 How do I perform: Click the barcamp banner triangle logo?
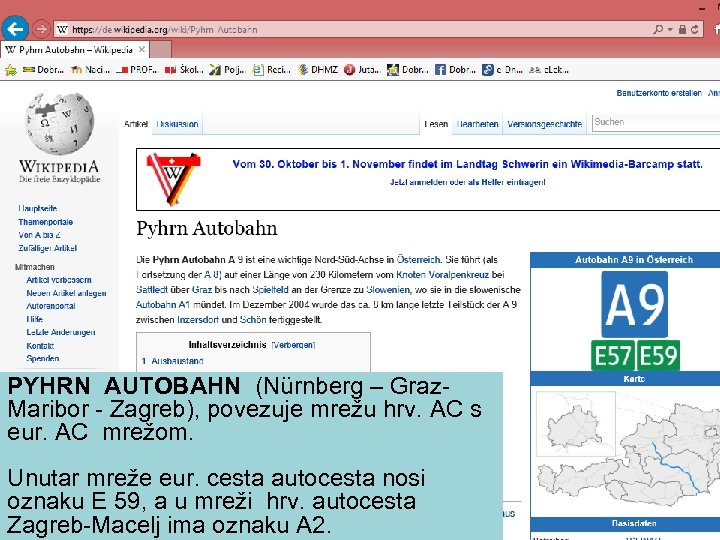coord(173,179)
